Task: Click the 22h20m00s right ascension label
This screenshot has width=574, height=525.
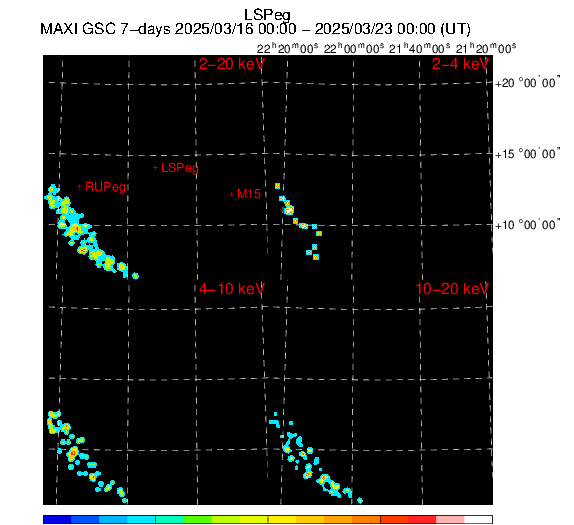Action: 288,48
